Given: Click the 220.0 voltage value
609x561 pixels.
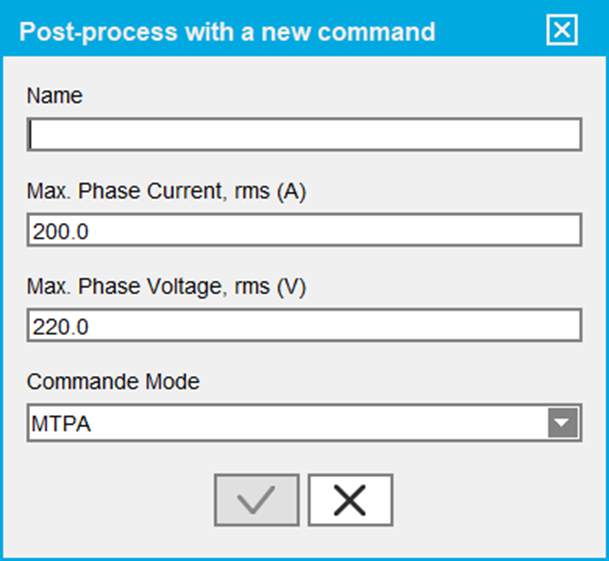Looking at the screenshot, I should point(61,326).
